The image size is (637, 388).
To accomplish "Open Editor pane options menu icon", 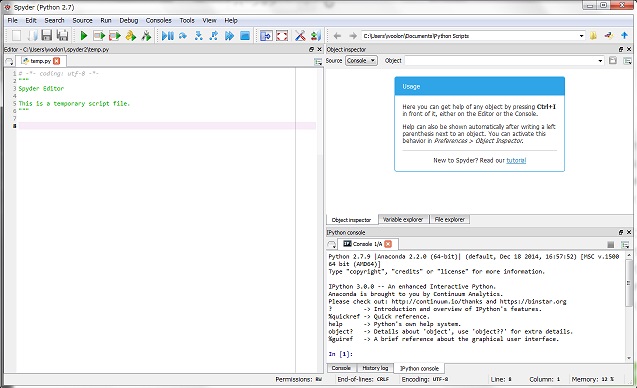I will [318, 61].
